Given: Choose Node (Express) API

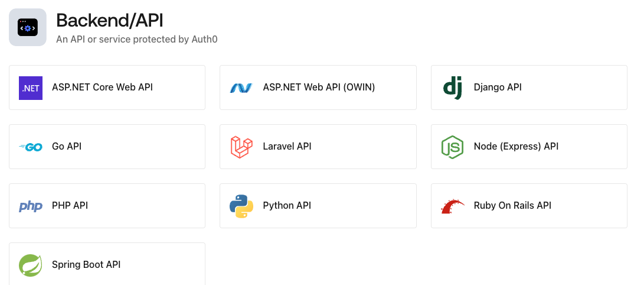Looking at the screenshot, I should click(x=529, y=147).
